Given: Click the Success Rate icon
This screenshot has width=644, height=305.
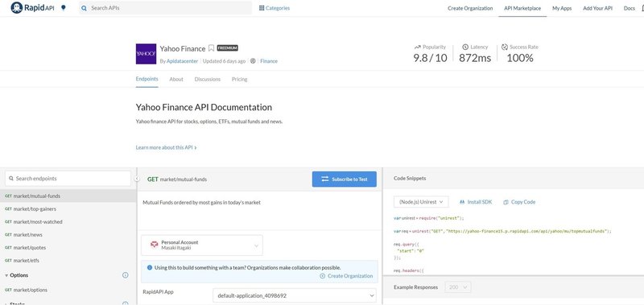Looking at the screenshot, I should pos(505,47).
